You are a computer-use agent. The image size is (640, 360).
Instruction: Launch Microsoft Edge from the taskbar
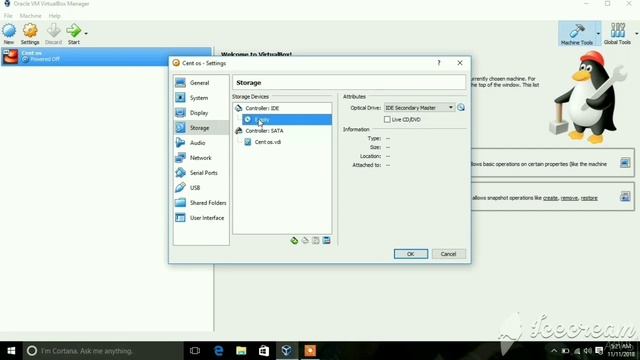click(x=218, y=351)
